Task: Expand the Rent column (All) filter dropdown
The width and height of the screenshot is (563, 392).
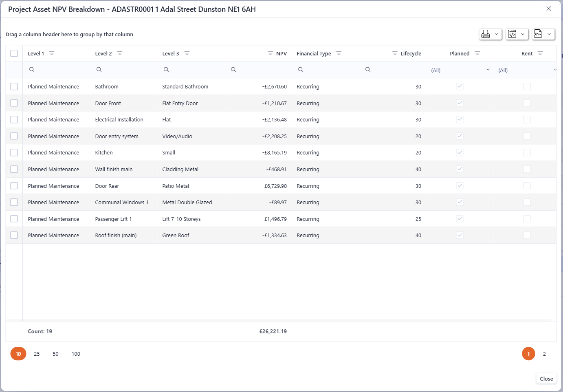Action: point(554,70)
